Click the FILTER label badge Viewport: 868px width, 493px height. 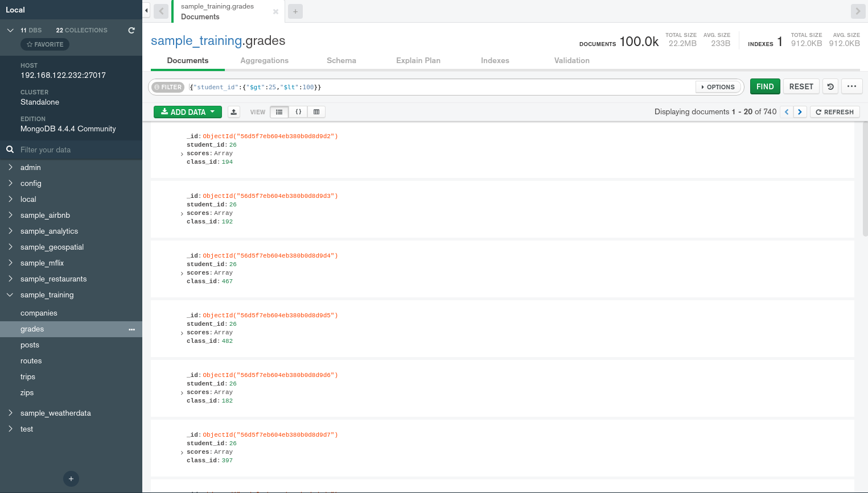pos(168,87)
